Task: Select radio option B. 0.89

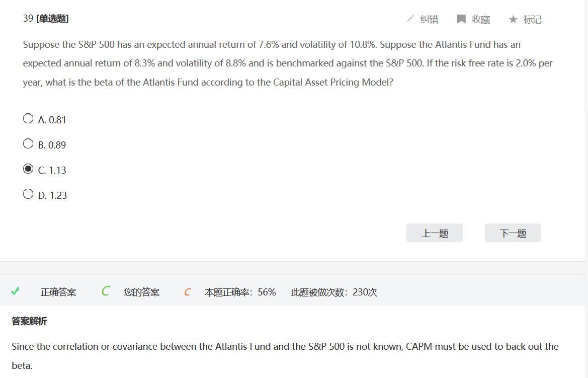Action: coord(28,144)
